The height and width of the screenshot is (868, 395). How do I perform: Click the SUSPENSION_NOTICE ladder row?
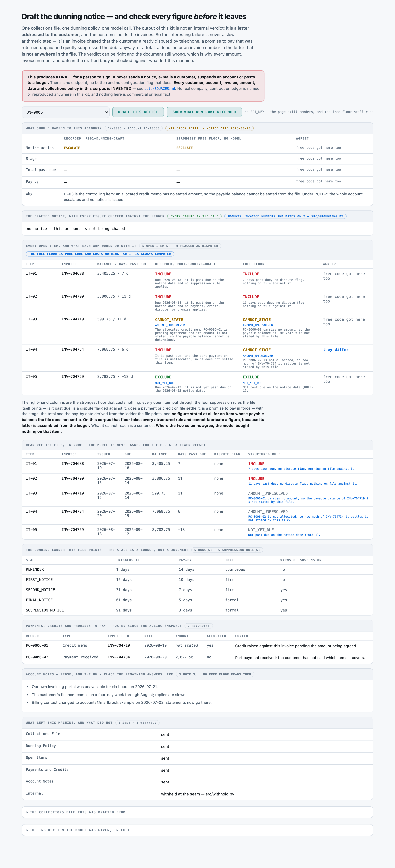coord(197,610)
